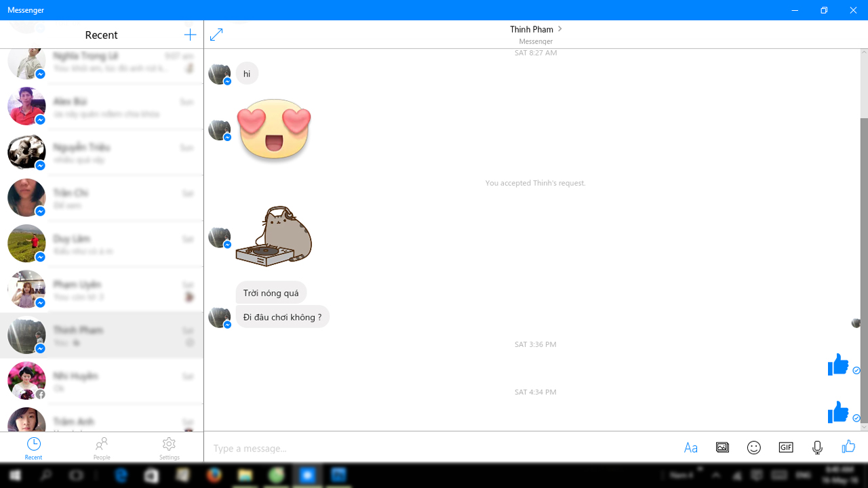Viewport: 868px width, 488px height.
Task: Pop out the chat with the expand arrow icon
Action: 216,34
